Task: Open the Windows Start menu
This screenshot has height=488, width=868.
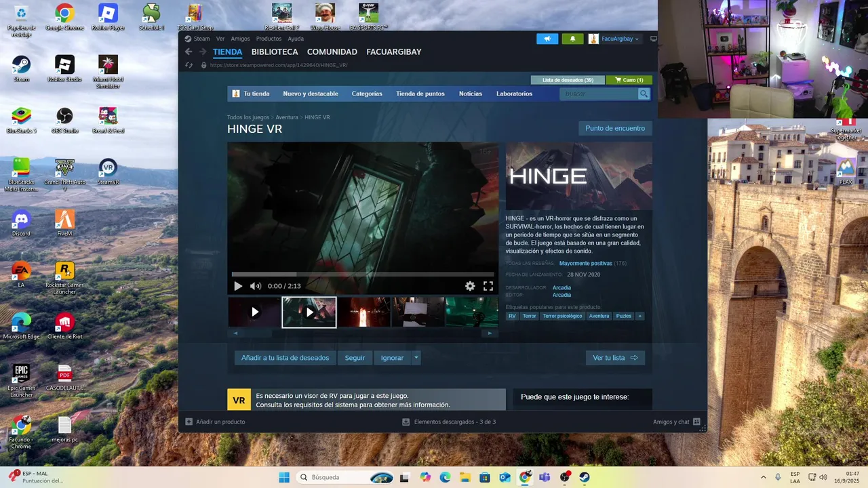Action: 284,477
